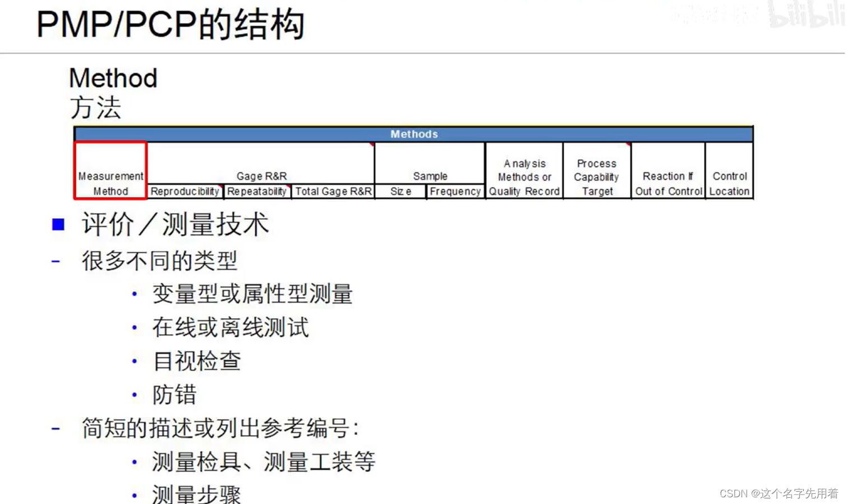Click the bullet dot beside 目视检查

click(x=135, y=360)
